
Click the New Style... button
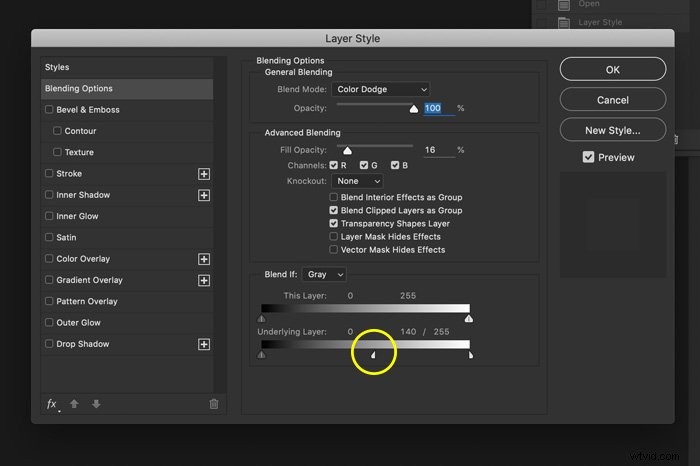(x=612, y=130)
